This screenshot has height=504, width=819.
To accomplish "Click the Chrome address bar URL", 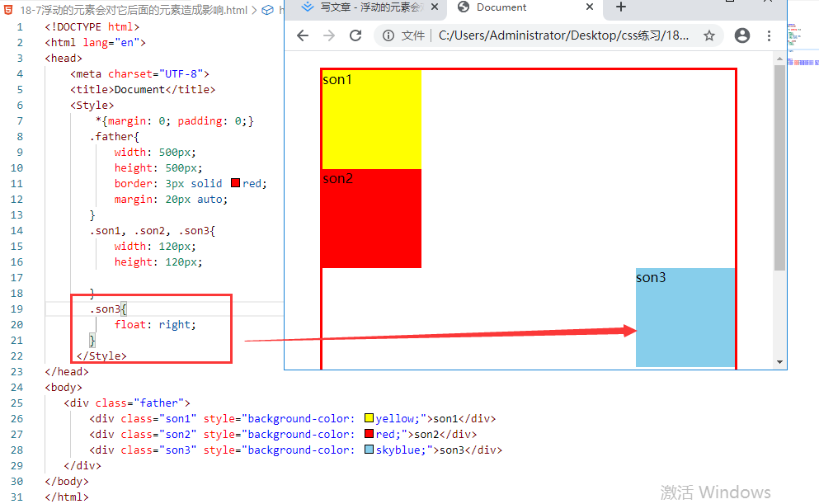I will point(563,35).
